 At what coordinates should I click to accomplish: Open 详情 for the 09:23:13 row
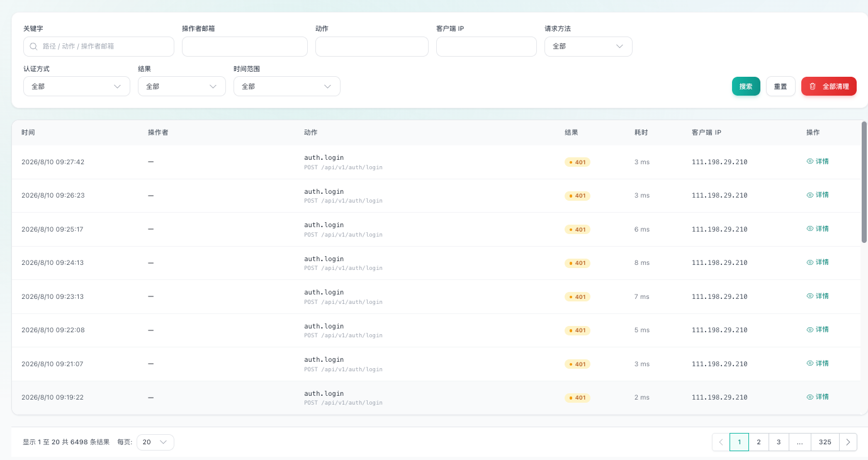[818, 296]
